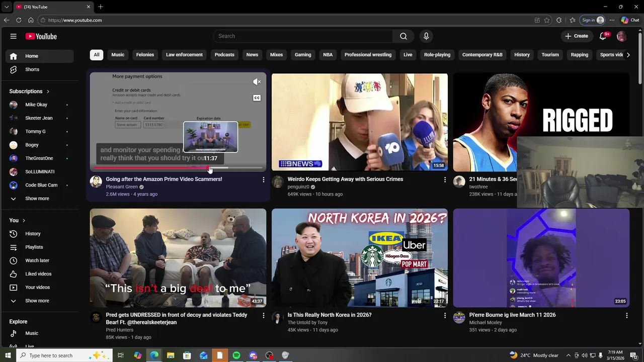Open Copilot Chat button
The width and height of the screenshot is (644, 362).
pos(630,20)
